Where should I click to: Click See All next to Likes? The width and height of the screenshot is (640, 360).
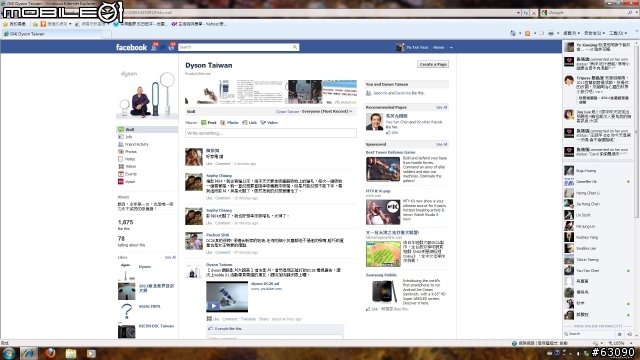point(170,257)
